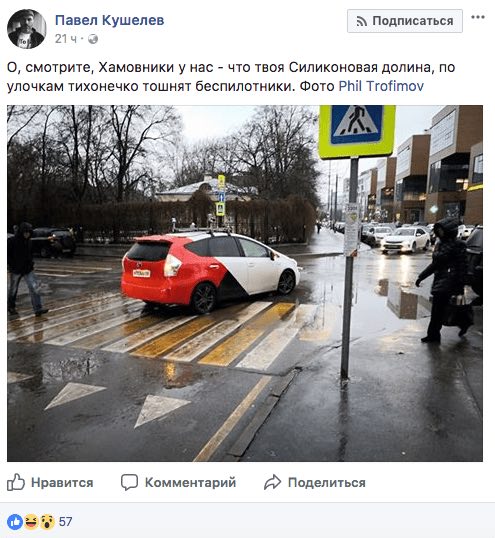The width and height of the screenshot is (495, 538).
Task: Click the thumbs-up Нравится icon
Action: click(16, 482)
